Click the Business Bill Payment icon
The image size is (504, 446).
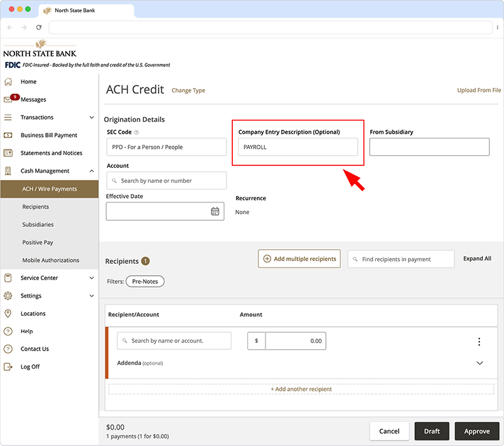[9, 135]
